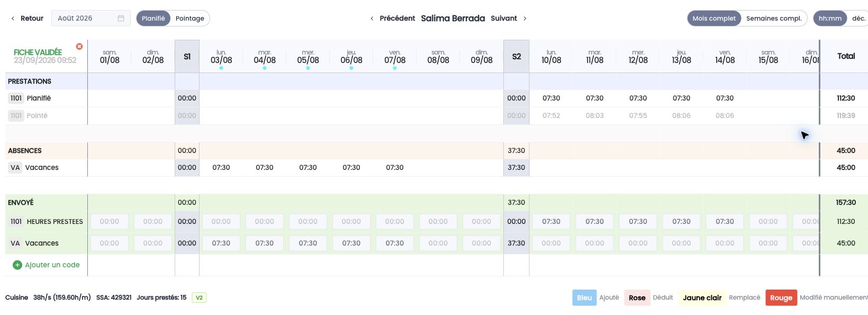Viewport: 868px width, 315px height.
Task: Click the red X icon beside FICHE VALIDÉE
Action: click(x=79, y=47)
